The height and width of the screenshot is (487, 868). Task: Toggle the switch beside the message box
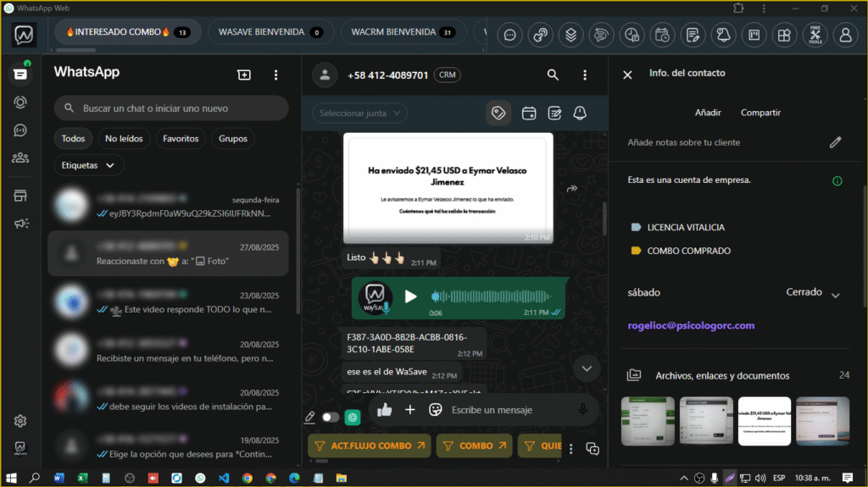331,417
